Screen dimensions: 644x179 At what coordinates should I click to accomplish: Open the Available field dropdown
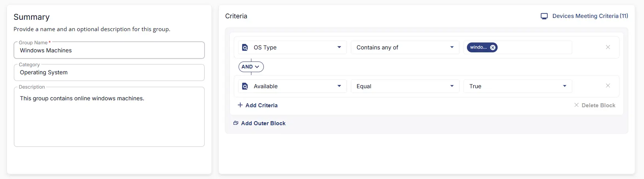(339, 86)
